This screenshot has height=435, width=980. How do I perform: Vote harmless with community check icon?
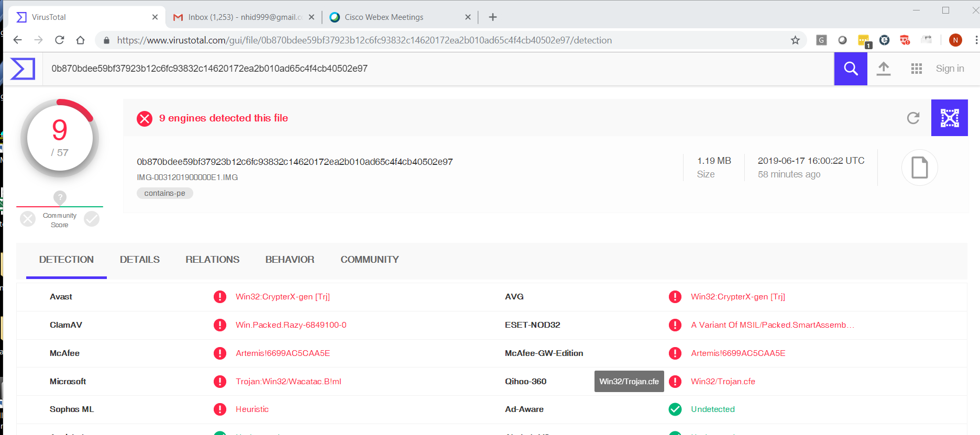92,219
